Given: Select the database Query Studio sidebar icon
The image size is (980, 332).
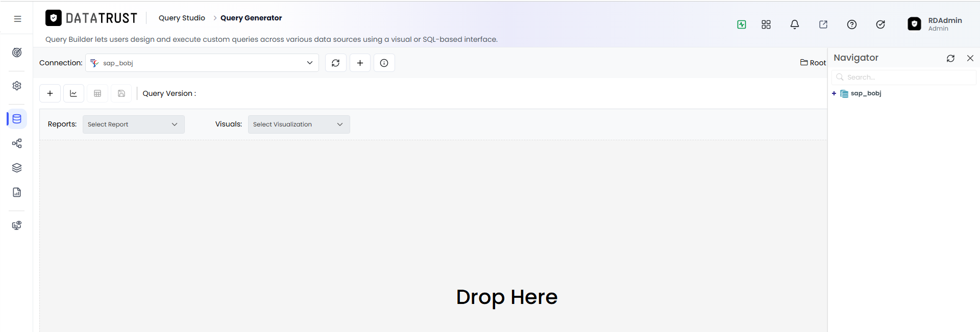Looking at the screenshot, I should [x=17, y=119].
